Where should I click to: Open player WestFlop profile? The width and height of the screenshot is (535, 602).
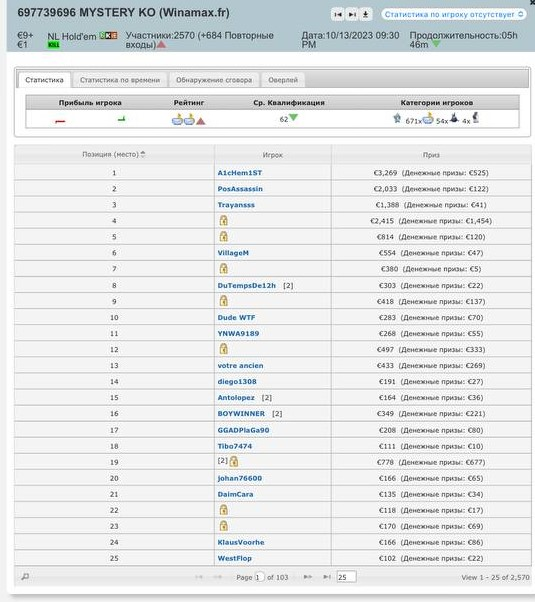235,559
